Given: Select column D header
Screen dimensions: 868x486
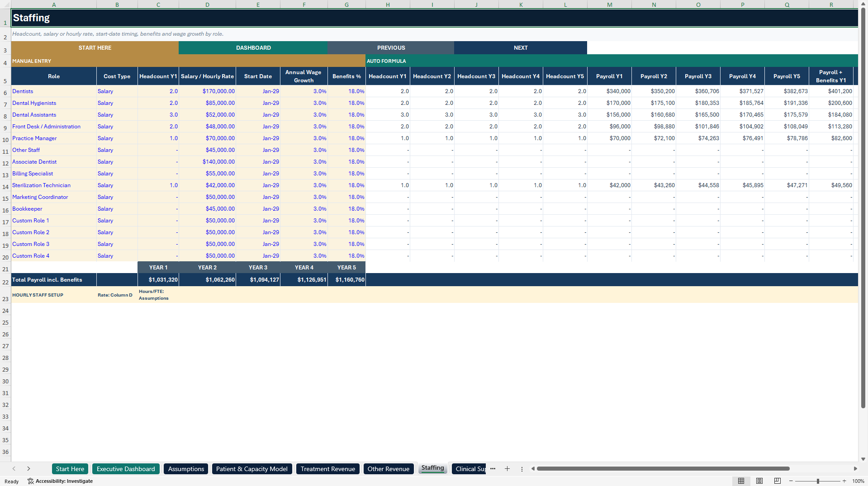Looking at the screenshot, I should pyautogui.click(x=207, y=5).
